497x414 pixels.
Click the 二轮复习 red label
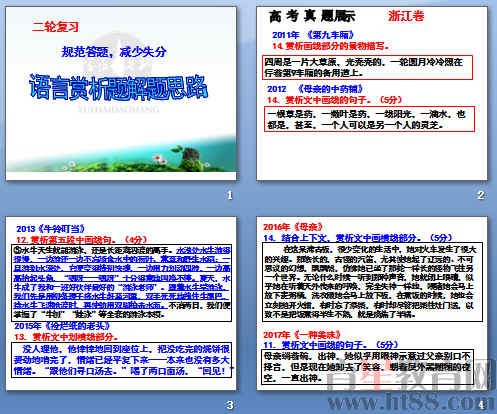(x=55, y=27)
